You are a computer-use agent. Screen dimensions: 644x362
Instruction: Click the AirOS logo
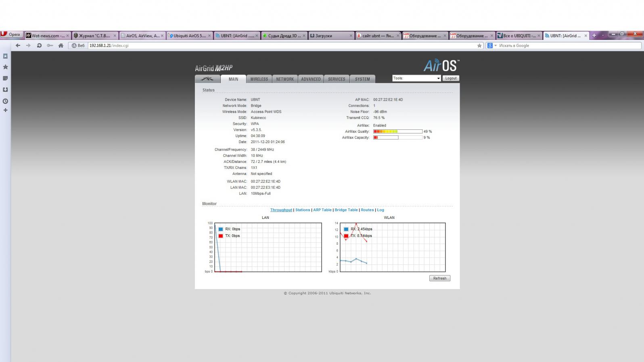click(441, 65)
